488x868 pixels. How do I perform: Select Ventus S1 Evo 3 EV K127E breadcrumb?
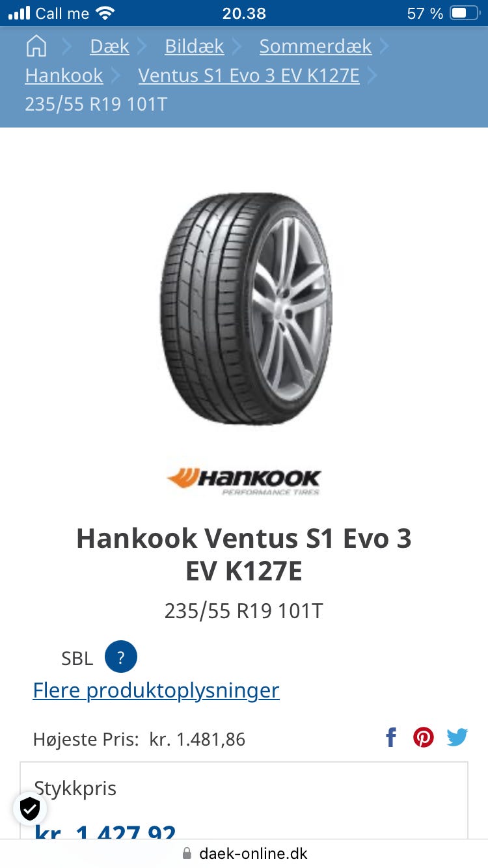[249, 75]
